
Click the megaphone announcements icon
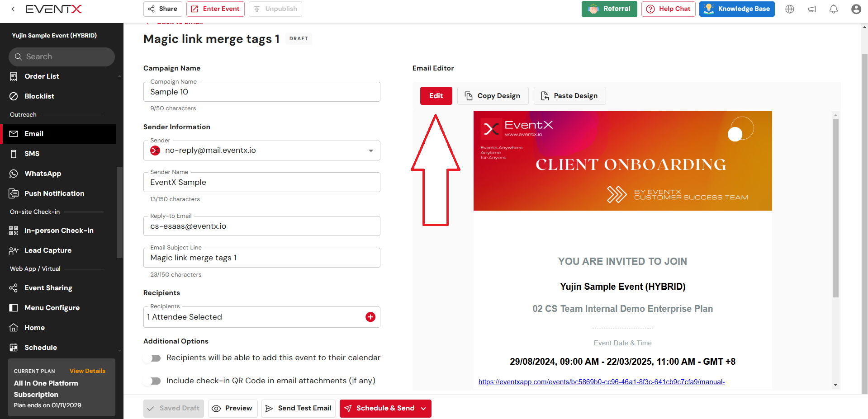(x=812, y=9)
